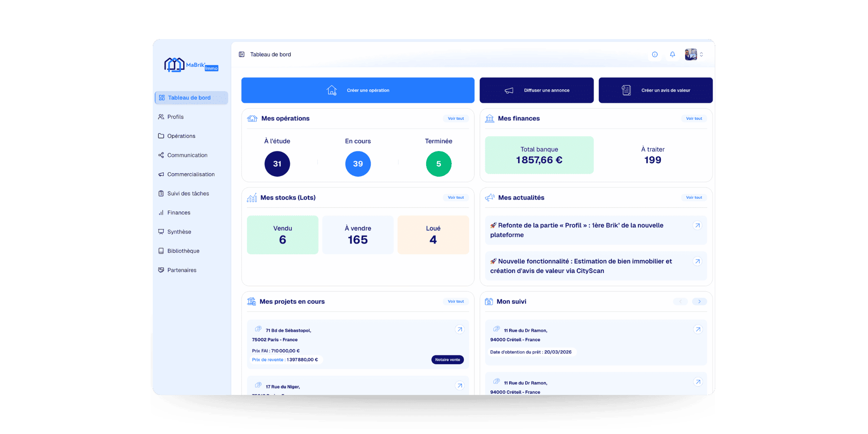Image resolution: width=868 pixels, height=434 pixels.
Task: Select the Vendu 6 card
Action: [x=283, y=235]
